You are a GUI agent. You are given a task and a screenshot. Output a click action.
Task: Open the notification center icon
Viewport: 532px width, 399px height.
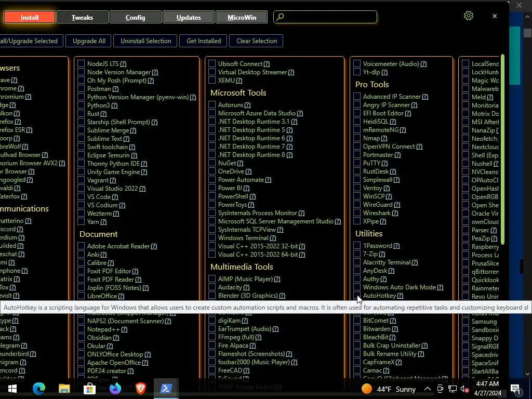[x=515, y=389]
